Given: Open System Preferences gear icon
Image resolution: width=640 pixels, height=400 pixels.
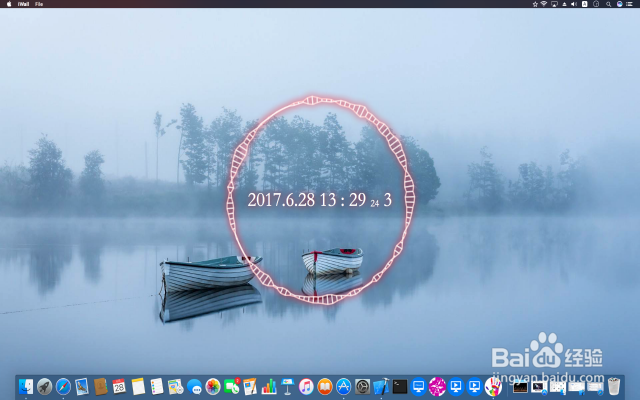Looking at the screenshot, I should 362,386.
